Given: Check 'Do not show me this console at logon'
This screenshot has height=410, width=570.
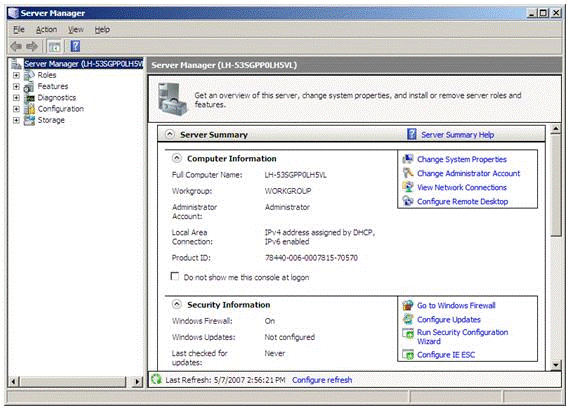Looking at the screenshot, I should point(175,277).
